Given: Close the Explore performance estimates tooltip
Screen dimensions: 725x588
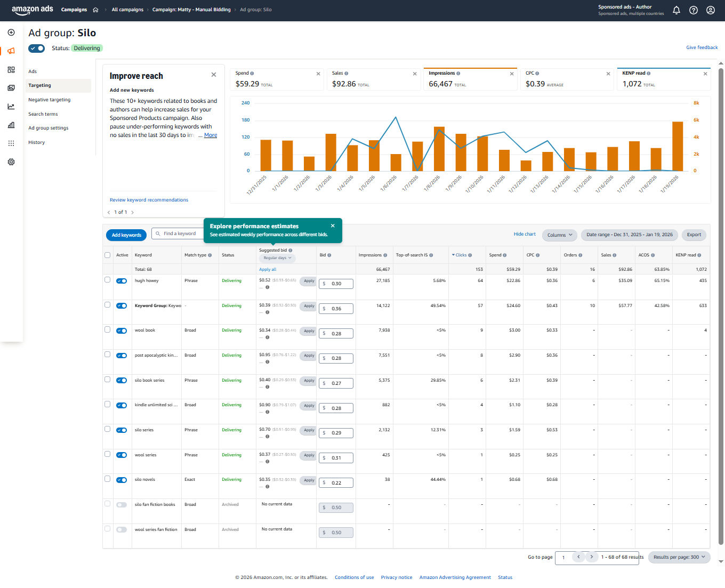Looking at the screenshot, I should pyautogui.click(x=333, y=226).
